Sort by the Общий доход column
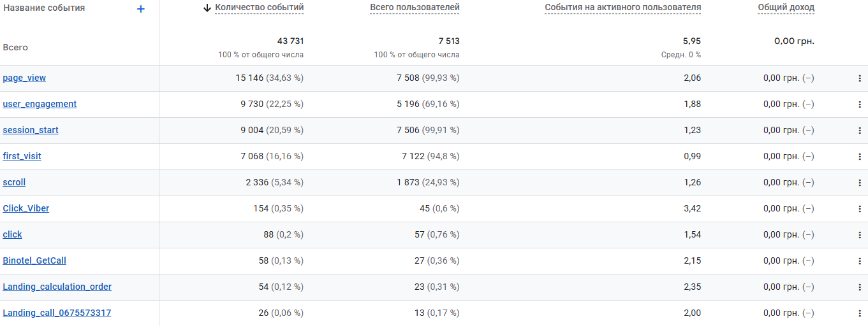This screenshot has height=328, width=868. pos(786,8)
